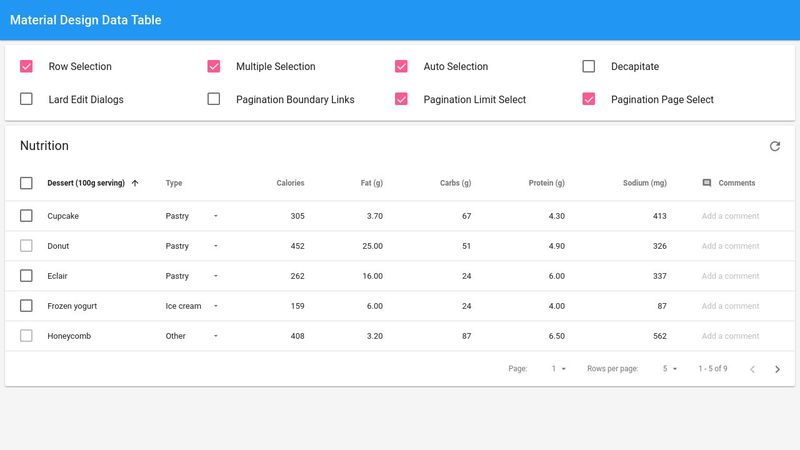The image size is (800, 450).
Task: Select the Frozen yogurt row checkbox
Action: tap(26, 306)
